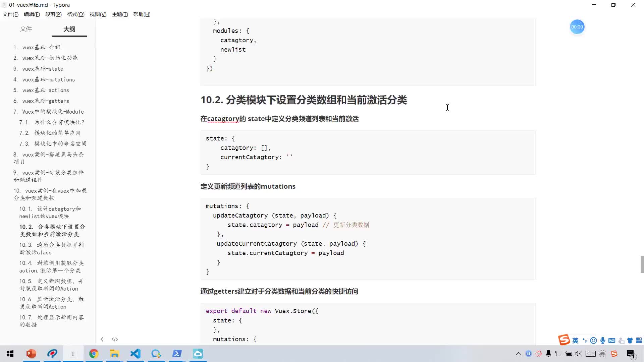The image size is (644, 362).
Task: Open the notification center
Action: coord(631,354)
